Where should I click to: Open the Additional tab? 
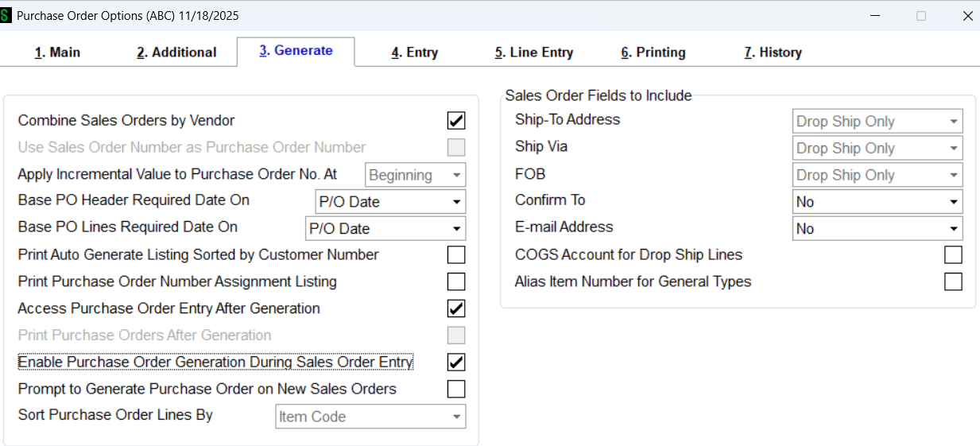tap(176, 52)
